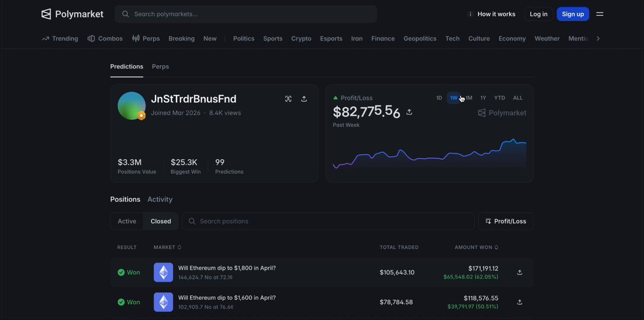644x320 pixels.
Task: Select the 1W profit/loss range
Action: (453, 98)
